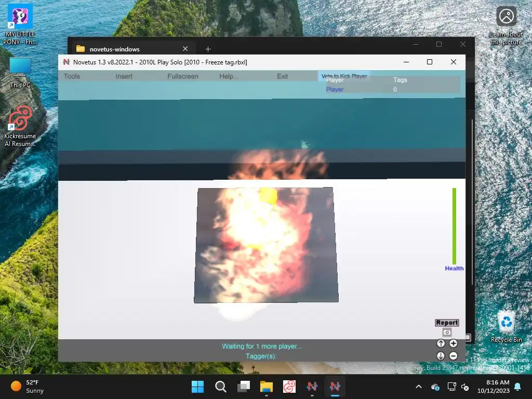Open notifications via the bell icon
The image size is (532, 399).
click(x=518, y=387)
